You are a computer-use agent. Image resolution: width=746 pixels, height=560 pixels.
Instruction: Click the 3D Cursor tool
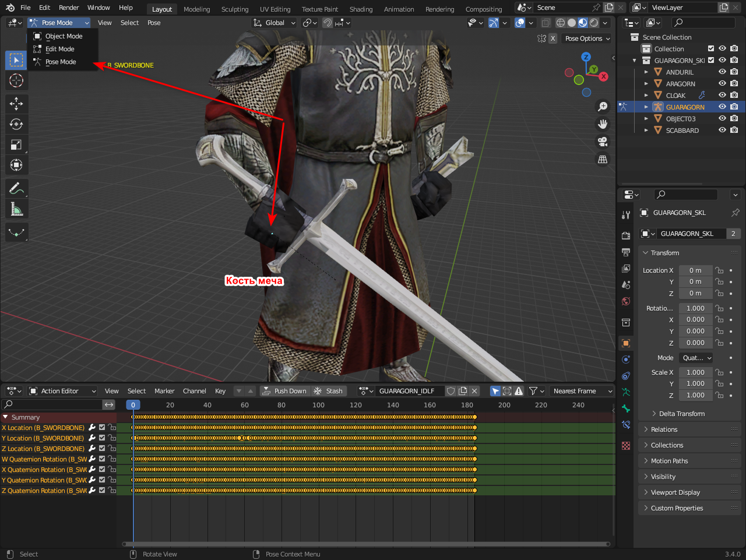point(16,80)
